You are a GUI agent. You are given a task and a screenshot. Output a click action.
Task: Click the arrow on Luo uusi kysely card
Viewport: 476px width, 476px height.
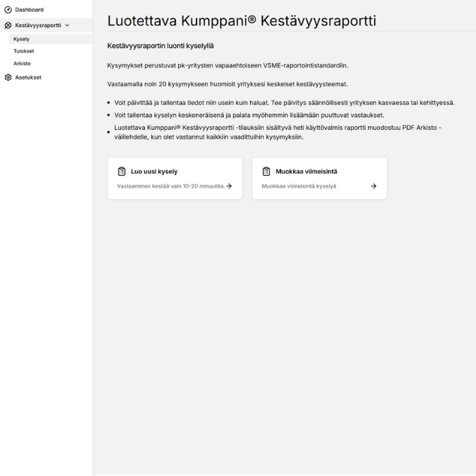[229, 186]
